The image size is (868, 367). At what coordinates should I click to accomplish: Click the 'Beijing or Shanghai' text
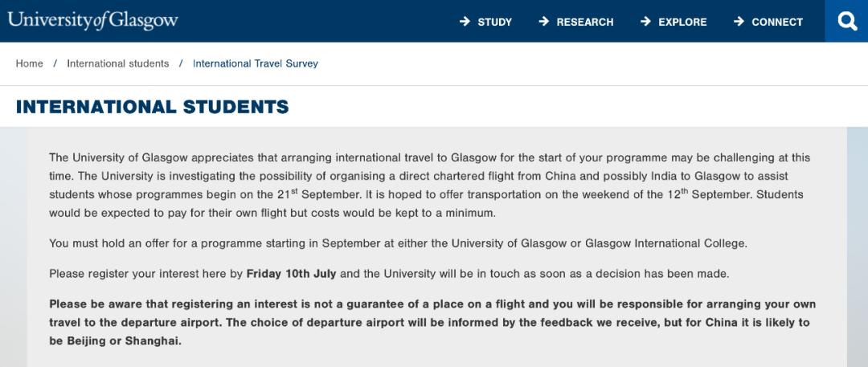pos(115,340)
